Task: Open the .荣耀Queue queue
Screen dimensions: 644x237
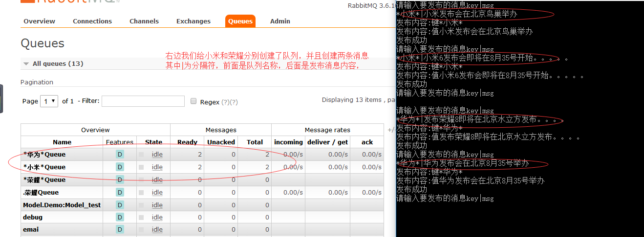Action: [x=41, y=193]
